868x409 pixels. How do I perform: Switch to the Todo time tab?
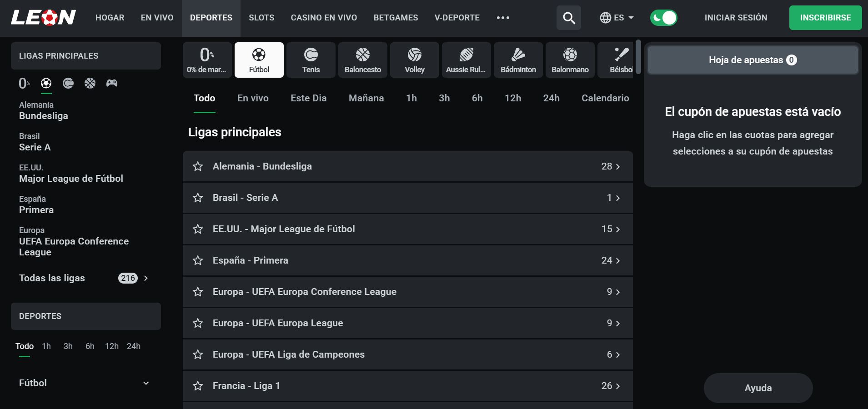click(205, 98)
